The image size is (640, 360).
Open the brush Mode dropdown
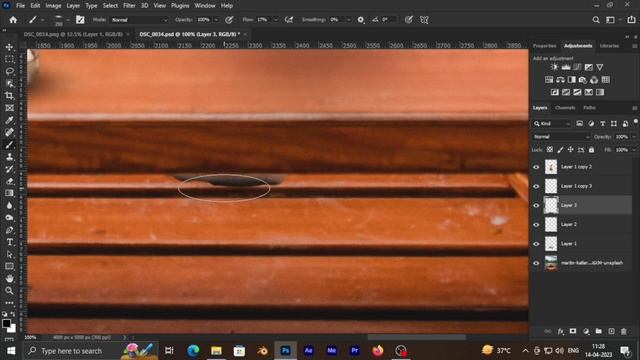139,20
